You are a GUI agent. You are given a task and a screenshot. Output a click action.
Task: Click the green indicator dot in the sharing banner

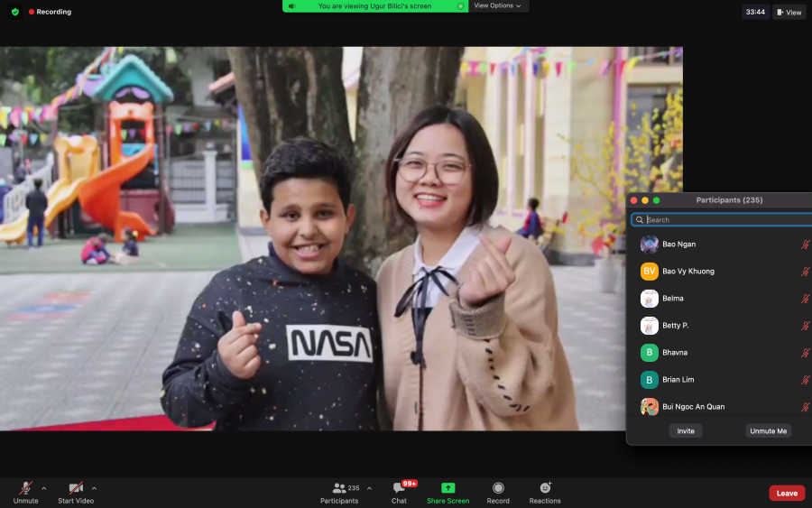pyautogui.click(x=460, y=6)
